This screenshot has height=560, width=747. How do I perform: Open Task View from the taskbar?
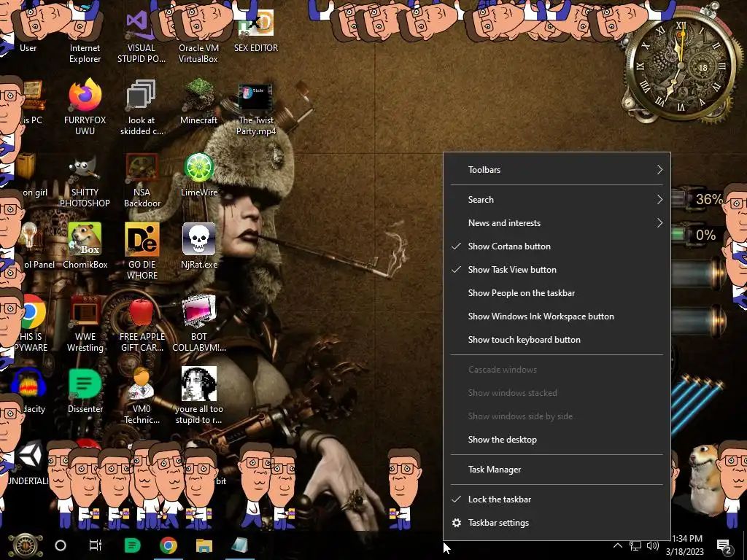click(x=96, y=545)
